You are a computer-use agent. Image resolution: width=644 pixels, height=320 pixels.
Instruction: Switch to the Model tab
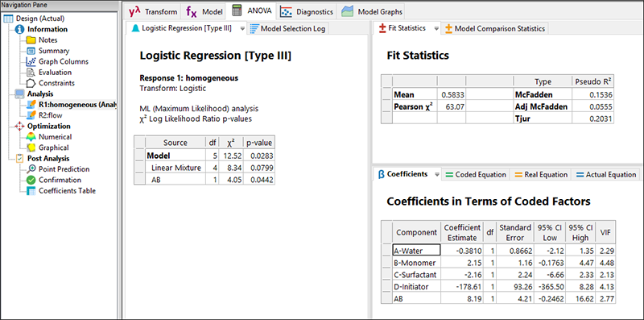click(x=204, y=11)
